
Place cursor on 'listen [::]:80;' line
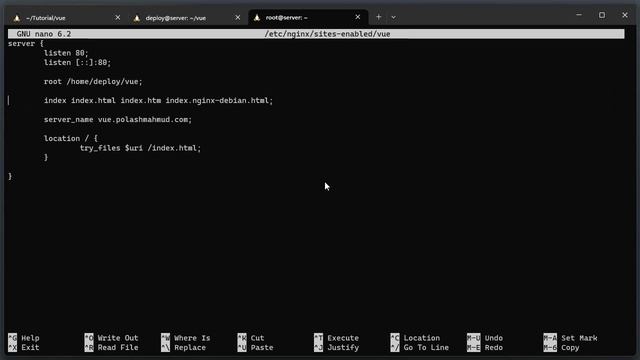[77, 62]
